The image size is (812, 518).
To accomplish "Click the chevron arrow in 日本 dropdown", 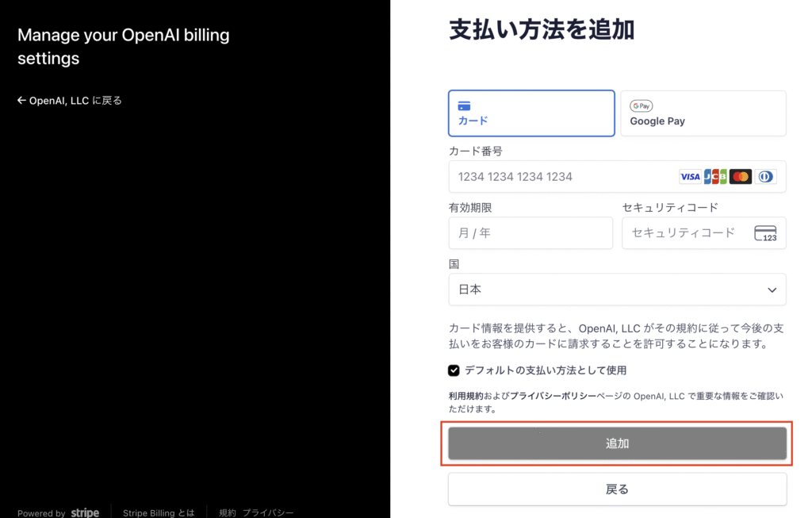I will click(772, 290).
